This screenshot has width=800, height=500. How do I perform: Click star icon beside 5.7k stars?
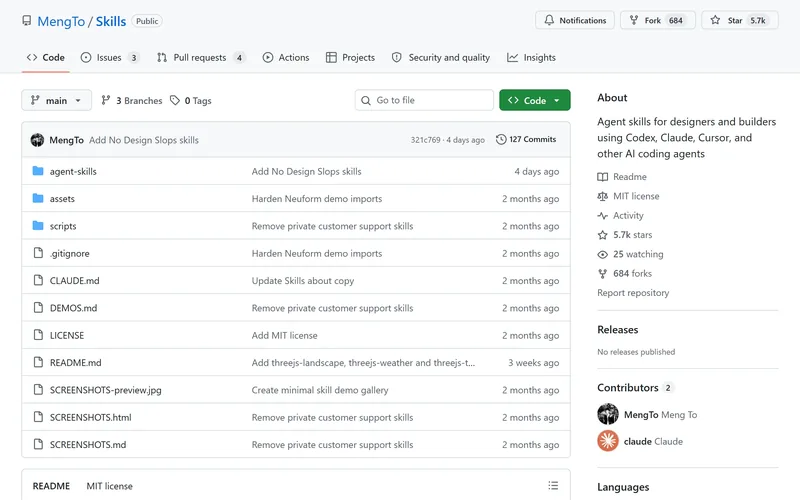tap(603, 235)
